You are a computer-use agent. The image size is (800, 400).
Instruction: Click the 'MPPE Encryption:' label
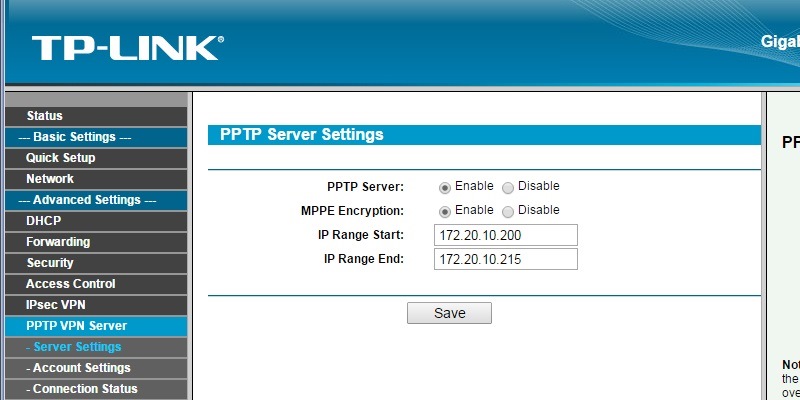pyautogui.click(x=353, y=211)
